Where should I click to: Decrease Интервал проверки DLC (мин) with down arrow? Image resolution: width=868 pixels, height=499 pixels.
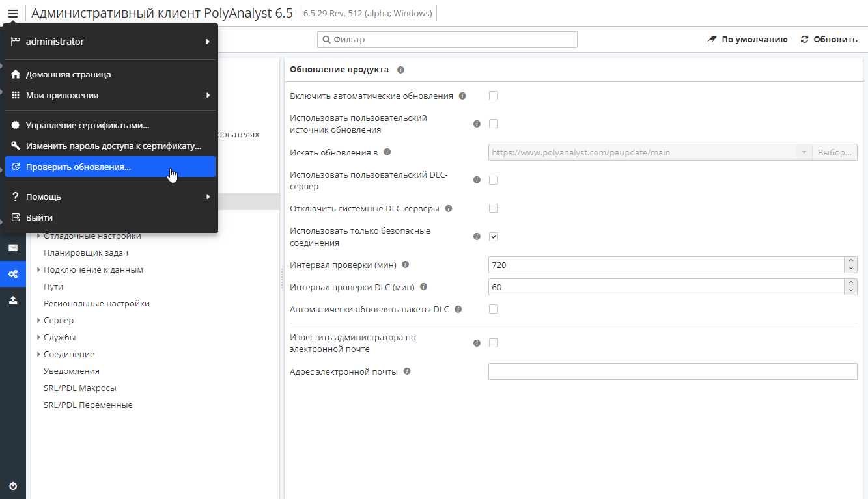point(851,291)
